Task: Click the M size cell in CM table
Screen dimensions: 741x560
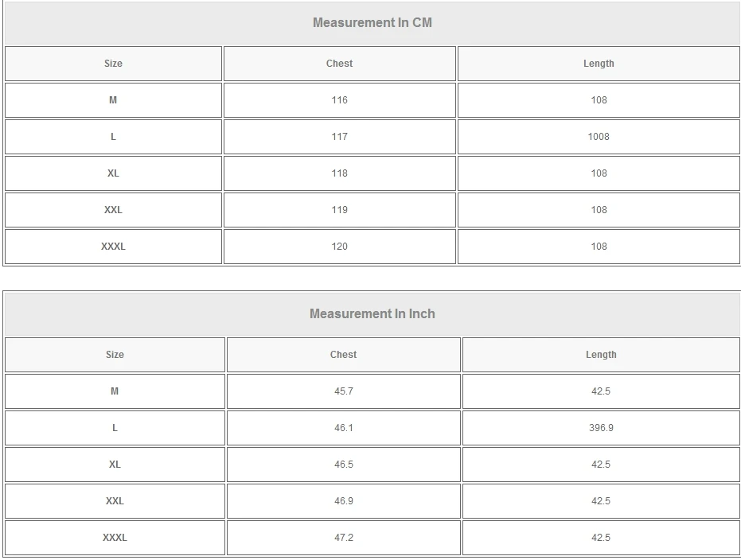Action: (x=113, y=100)
